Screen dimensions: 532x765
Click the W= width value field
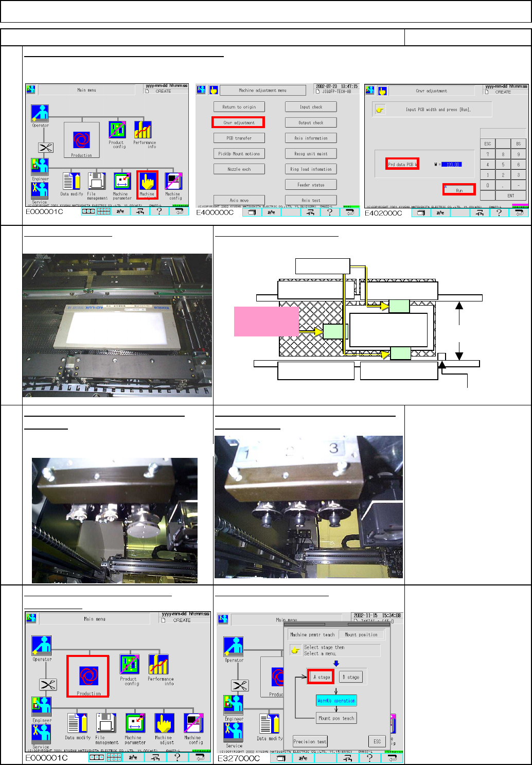point(451,165)
